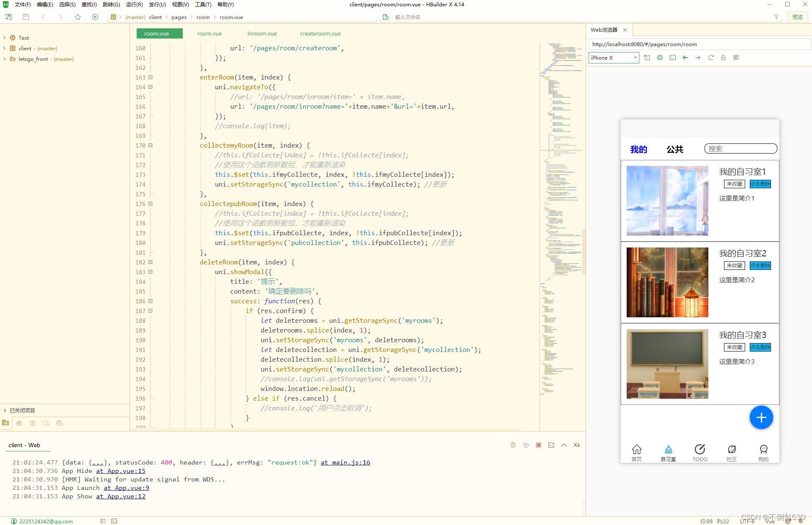The width and height of the screenshot is (812, 525).
Task: Click the star bookmark icon
Action: (x=78, y=17)
